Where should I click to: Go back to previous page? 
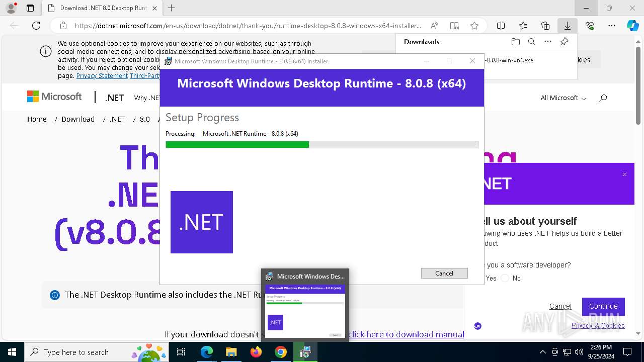click(14, 26)
